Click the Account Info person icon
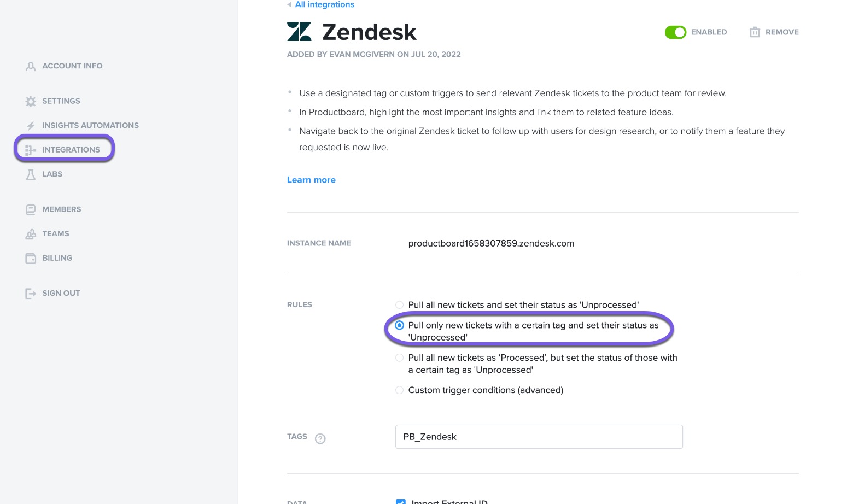Image resolution: width=847 pixels, height=504 pixels. pyautogui.click(x=31, y=66)
